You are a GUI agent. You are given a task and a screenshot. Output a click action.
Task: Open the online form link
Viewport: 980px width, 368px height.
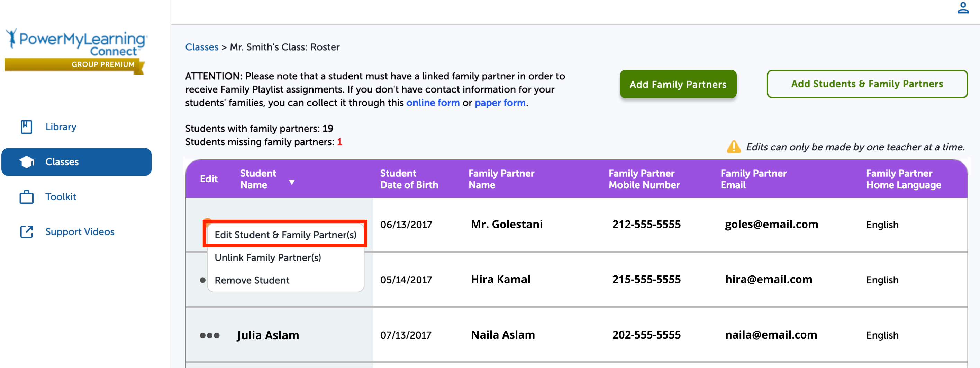tap(433, 103)
